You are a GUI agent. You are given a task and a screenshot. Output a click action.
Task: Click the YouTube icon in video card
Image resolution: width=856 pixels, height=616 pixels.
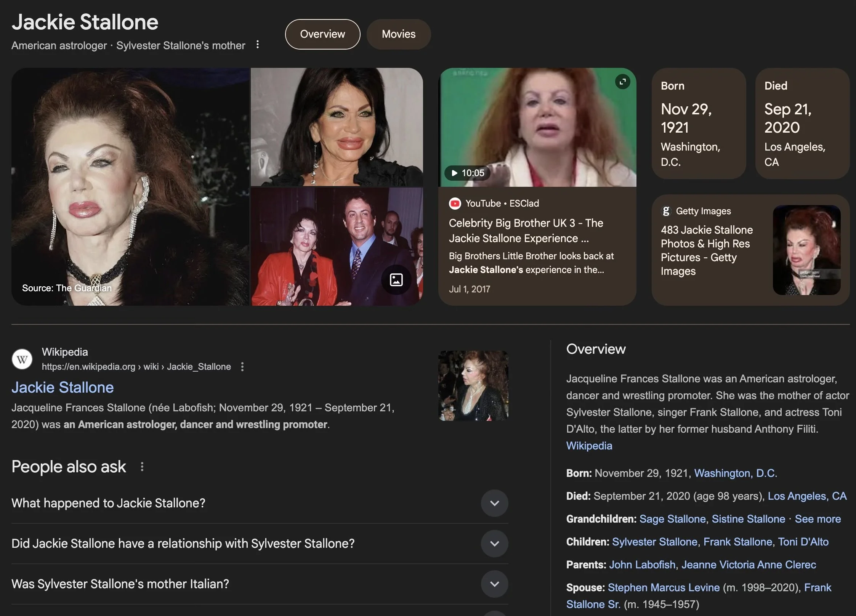coord(455,204)
